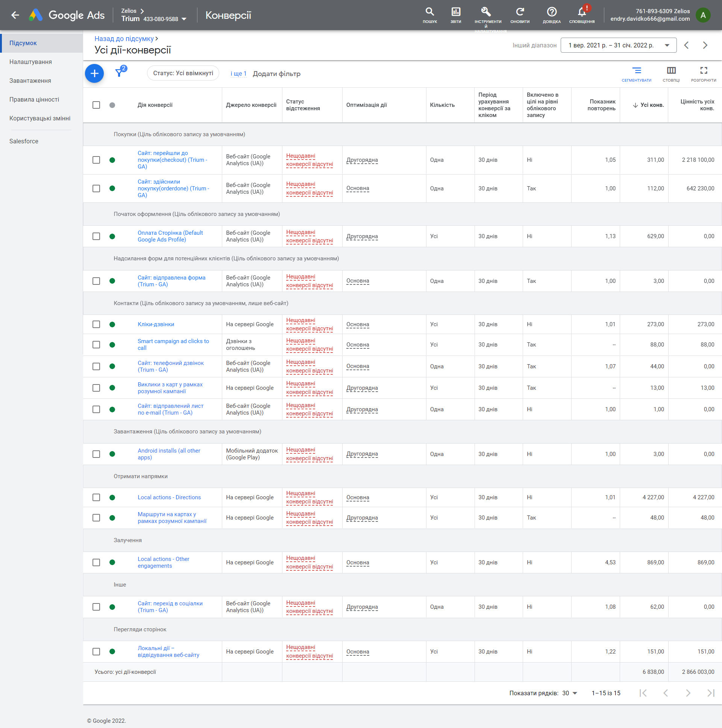Click status dot for Local actions - Directions
The image size is (722, 728).
tap(112, 497)
